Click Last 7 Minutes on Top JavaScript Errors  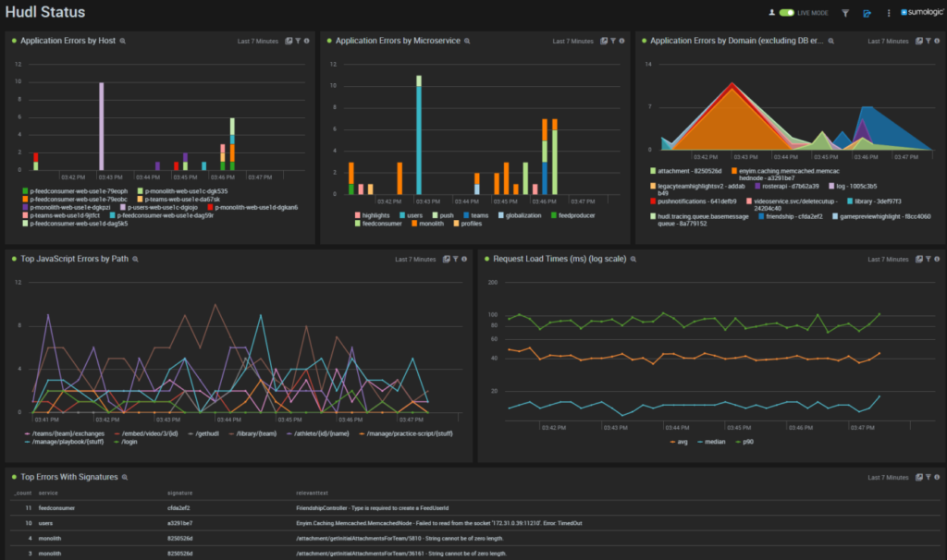coord(415,259)
